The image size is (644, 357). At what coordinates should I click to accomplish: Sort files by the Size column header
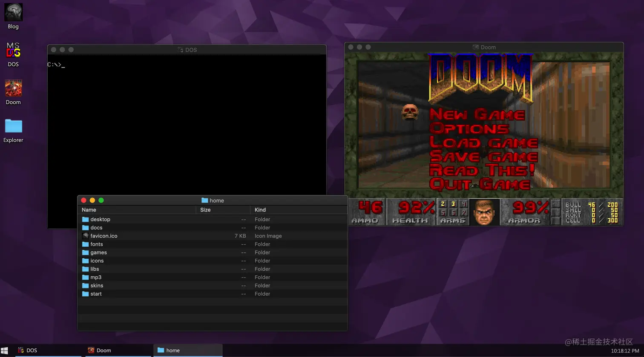pos(223,210)
